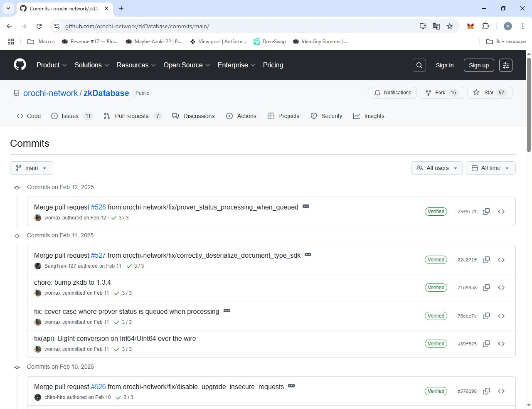Screen dimensions: 532x409
Task: Copy full SHA for commit 75f9c21
Action: tap(486, 212)
